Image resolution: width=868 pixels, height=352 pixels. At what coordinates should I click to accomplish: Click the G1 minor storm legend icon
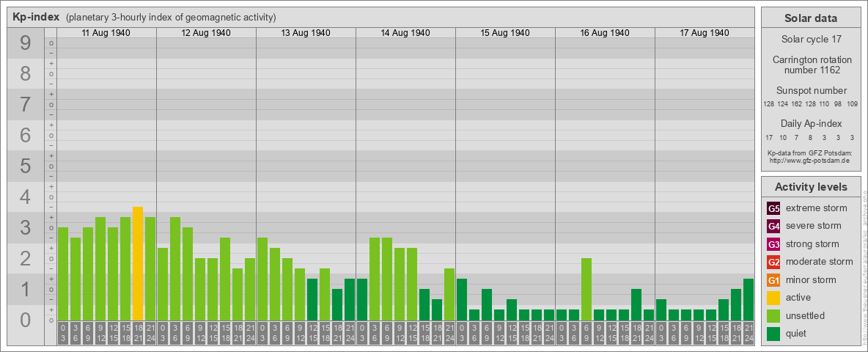click(x=773, y=280)
